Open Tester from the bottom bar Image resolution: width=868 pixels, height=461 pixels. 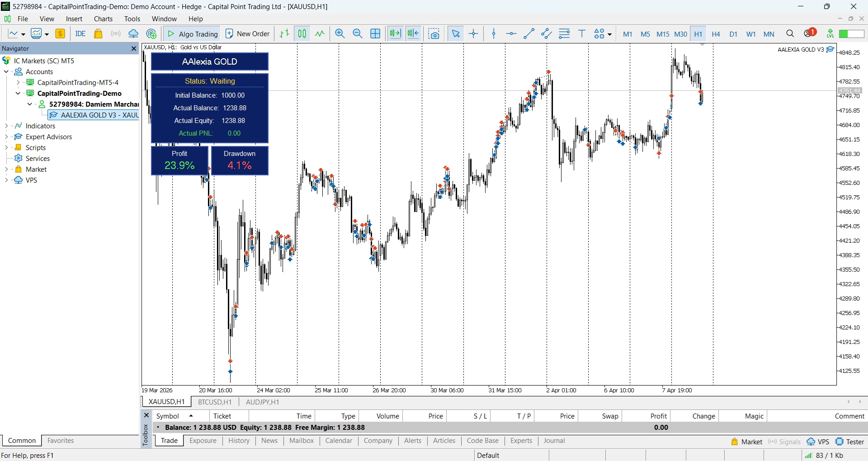pos(850,442)
